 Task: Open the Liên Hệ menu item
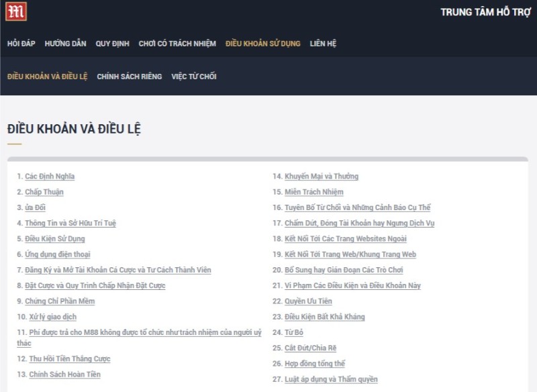click(x=323, y=44)
